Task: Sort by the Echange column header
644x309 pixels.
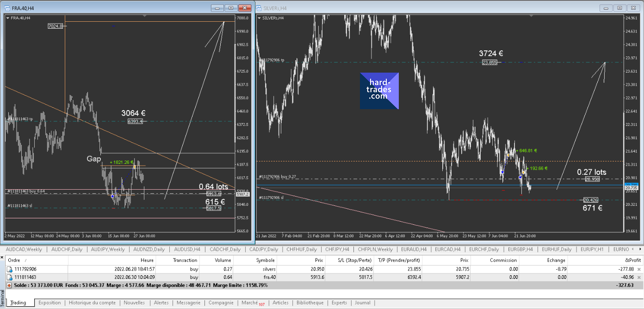Action: pyautogui.click(x=543, y=260)
